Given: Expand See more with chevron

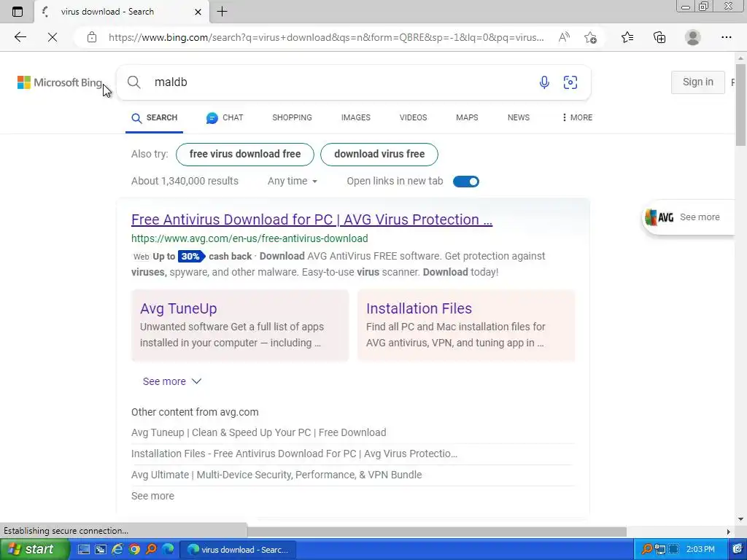Looking at the screenshot, I should click(x=172, y=381).
